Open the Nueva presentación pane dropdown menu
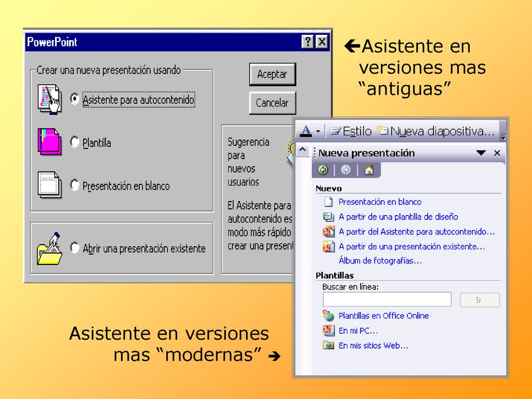 (x=481, y=153)
